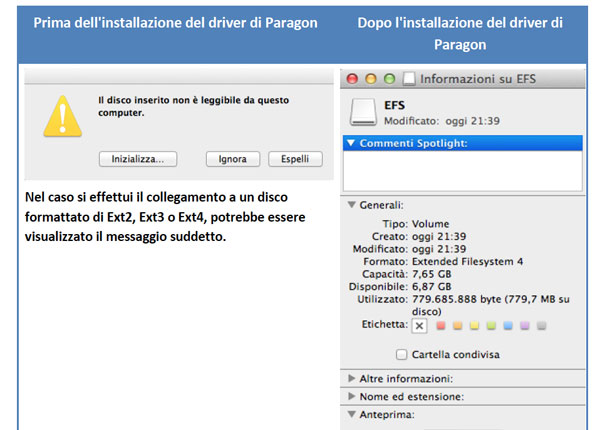Click the Ignora button
Image resolution: width=600 pixels, height=430 pixels.
click(x=233, y=159)
